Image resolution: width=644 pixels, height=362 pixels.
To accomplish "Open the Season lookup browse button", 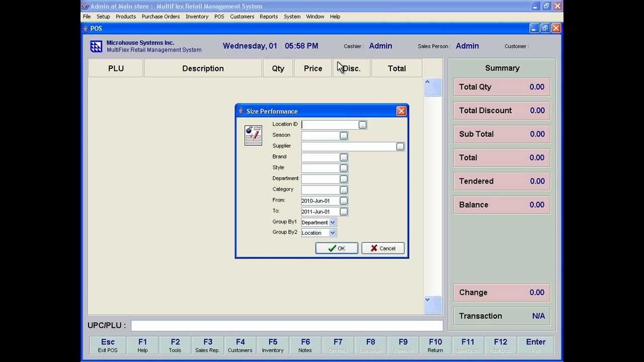I will (x=344, y=136).
